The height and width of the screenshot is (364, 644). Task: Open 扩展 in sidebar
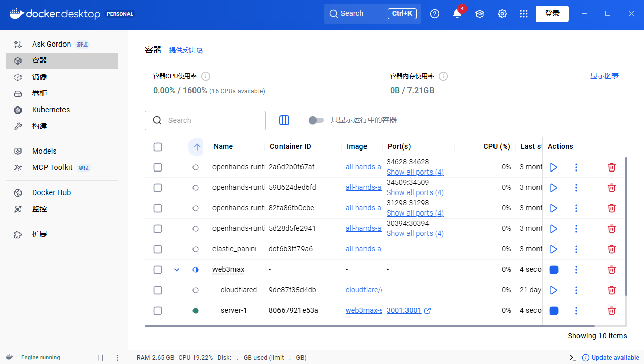pos(62,234)
